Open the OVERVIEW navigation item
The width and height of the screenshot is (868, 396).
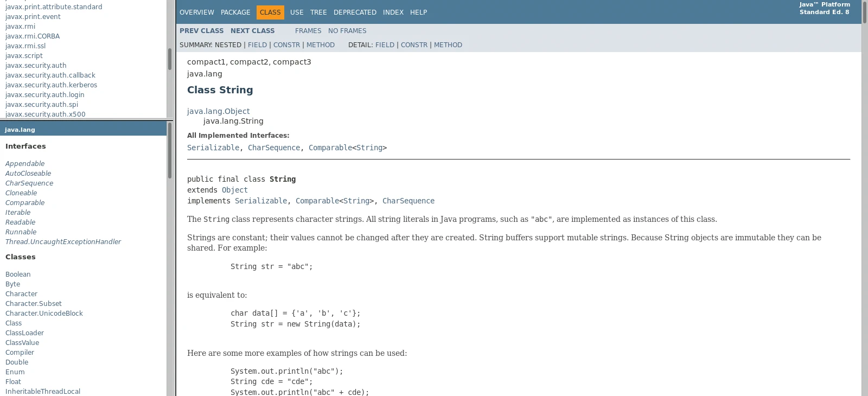pos(196,12)
